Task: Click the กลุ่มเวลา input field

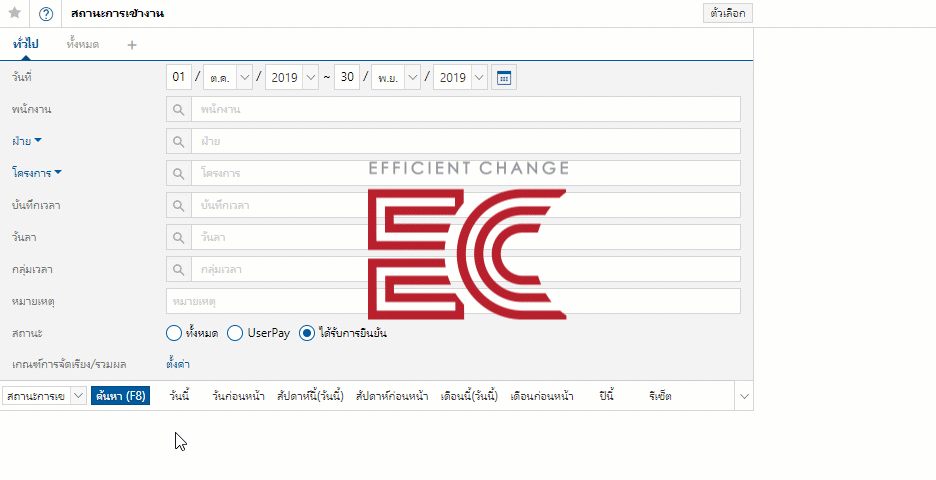Action: [466, 269]
